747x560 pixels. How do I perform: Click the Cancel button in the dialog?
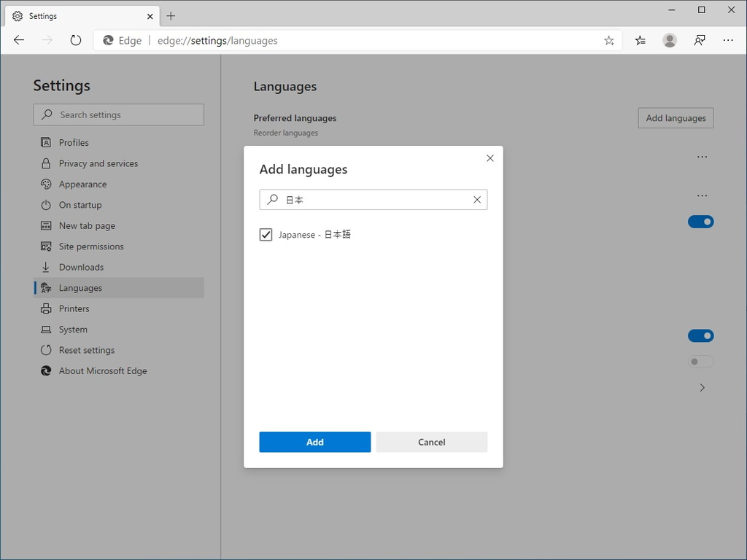431,442
